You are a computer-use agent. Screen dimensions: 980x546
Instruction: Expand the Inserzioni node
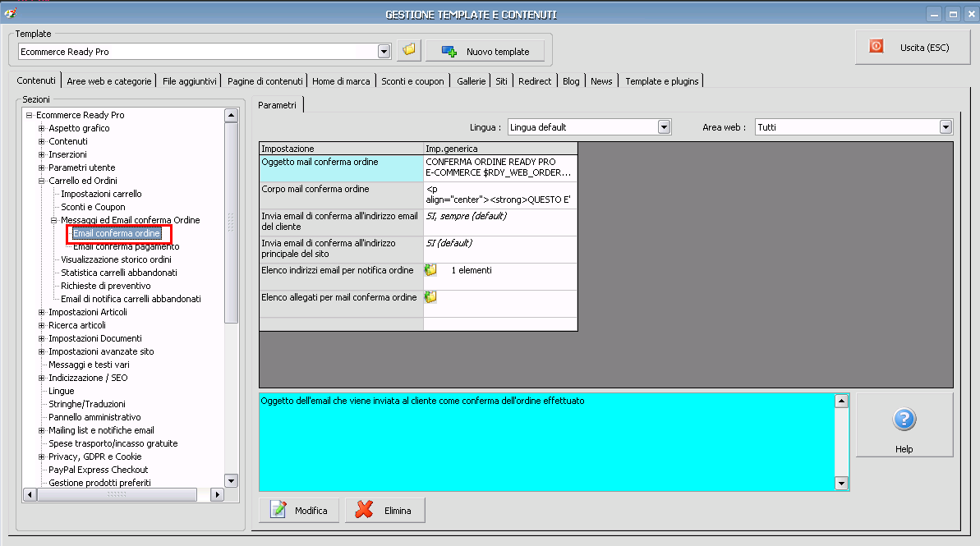tap(41, 154)
